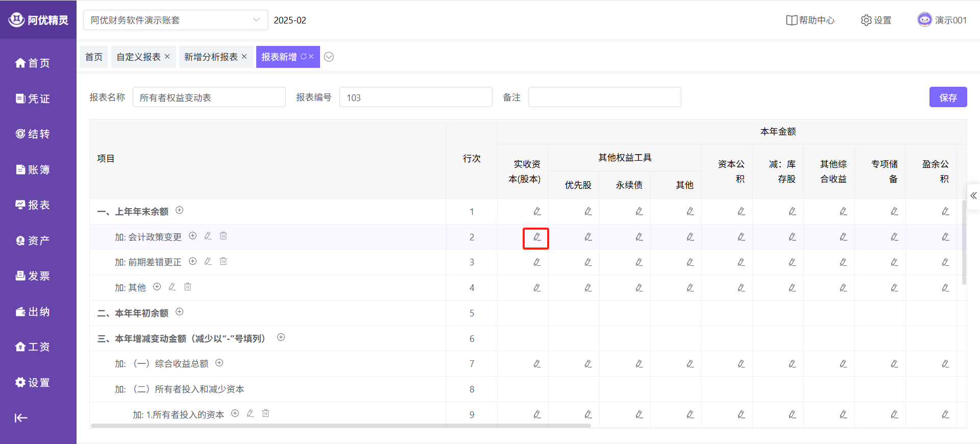The image size is (980, 444).
Task: Open the account set dropdown 阿优财务软件演示账套
Action: click(x=175, y=20)
